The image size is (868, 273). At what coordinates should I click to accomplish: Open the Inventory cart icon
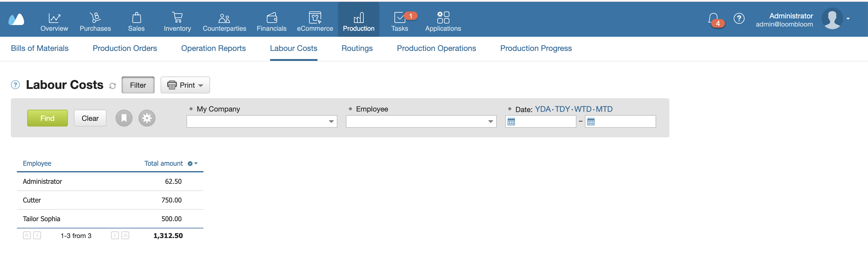click(177, 17)
